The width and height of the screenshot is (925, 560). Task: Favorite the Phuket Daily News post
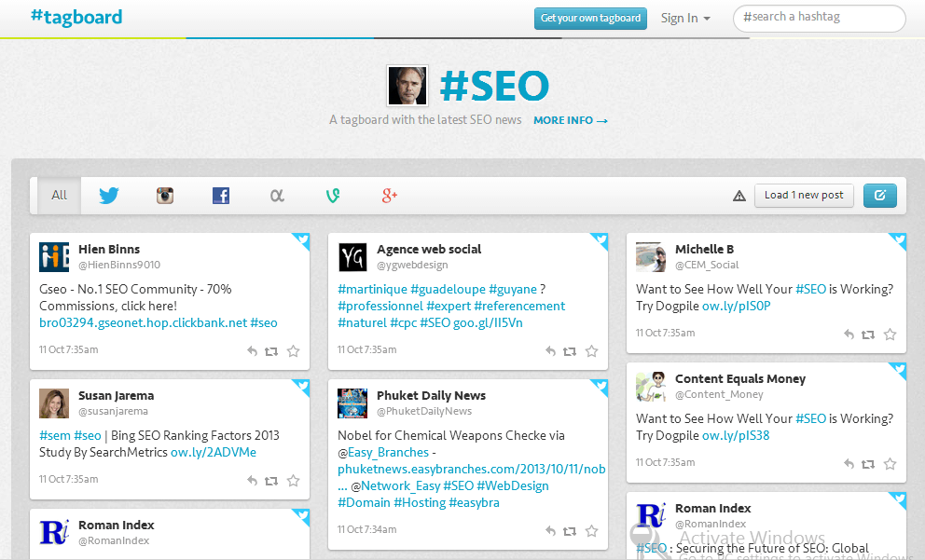click(592, 531)
